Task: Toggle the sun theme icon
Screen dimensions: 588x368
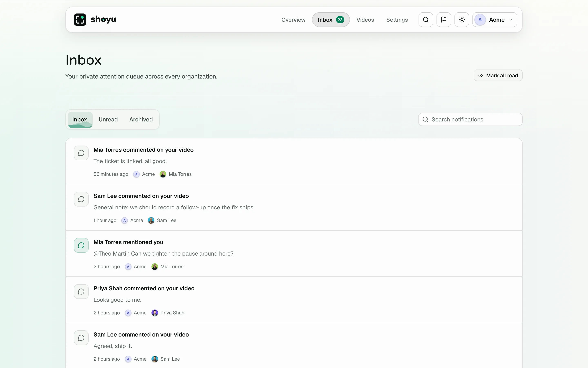Action: coord(462,19)
